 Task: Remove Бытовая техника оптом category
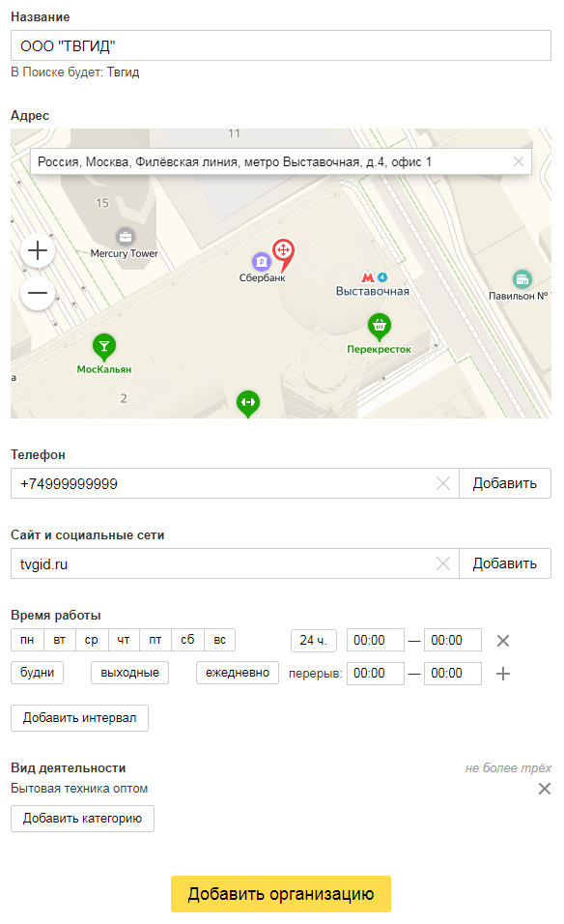pos(545,789)
